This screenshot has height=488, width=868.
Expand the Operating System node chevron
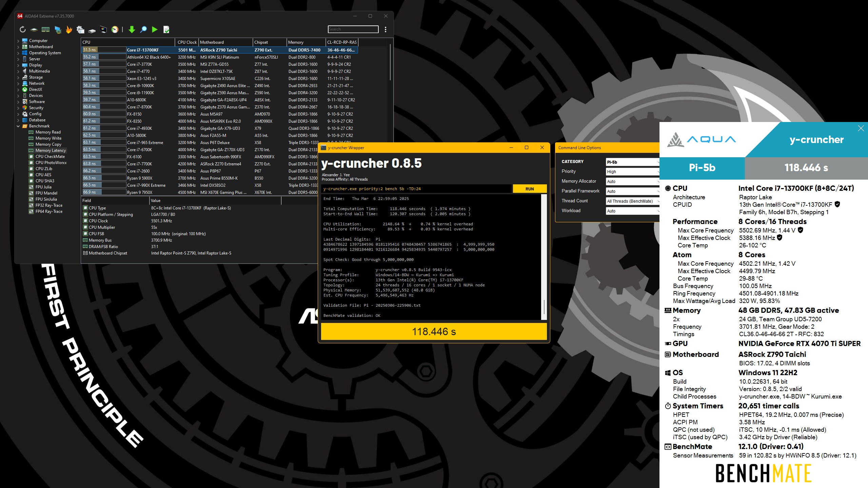18,53
